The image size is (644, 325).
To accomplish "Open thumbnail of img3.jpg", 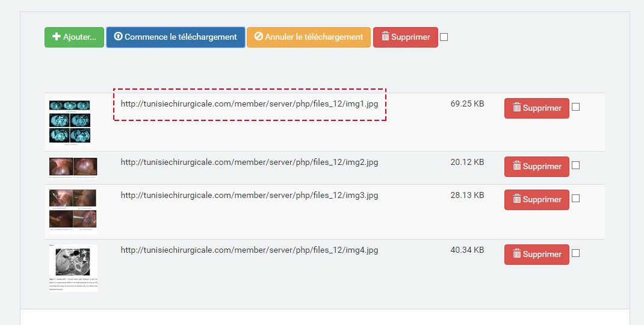I will (x=73, y=212).
